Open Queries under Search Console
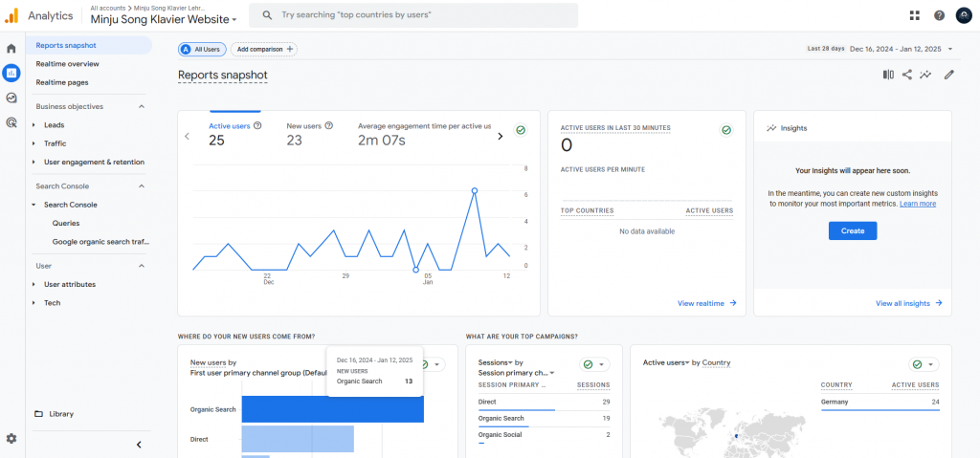The height and width of the screenshot is (458, 980). click(x=66, y=223)
